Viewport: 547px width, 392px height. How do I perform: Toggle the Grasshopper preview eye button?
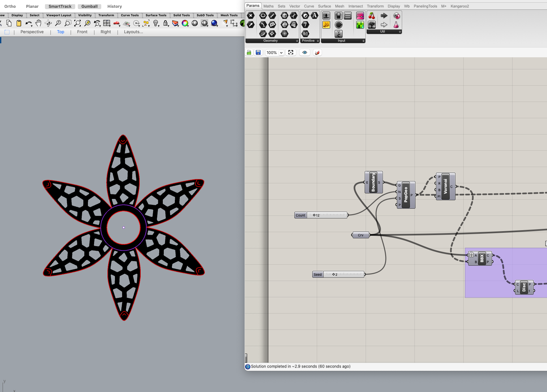click(x=305, y=52)
